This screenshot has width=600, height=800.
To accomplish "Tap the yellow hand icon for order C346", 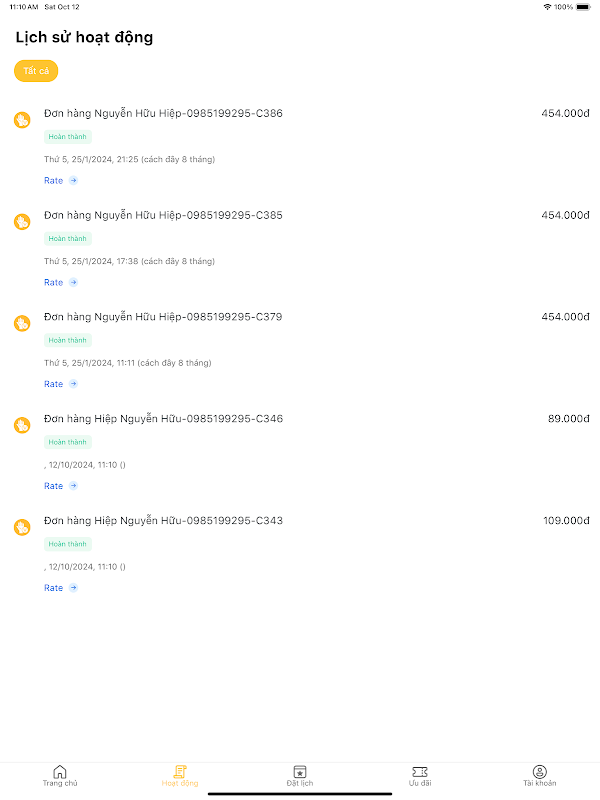I will point(22,425).
